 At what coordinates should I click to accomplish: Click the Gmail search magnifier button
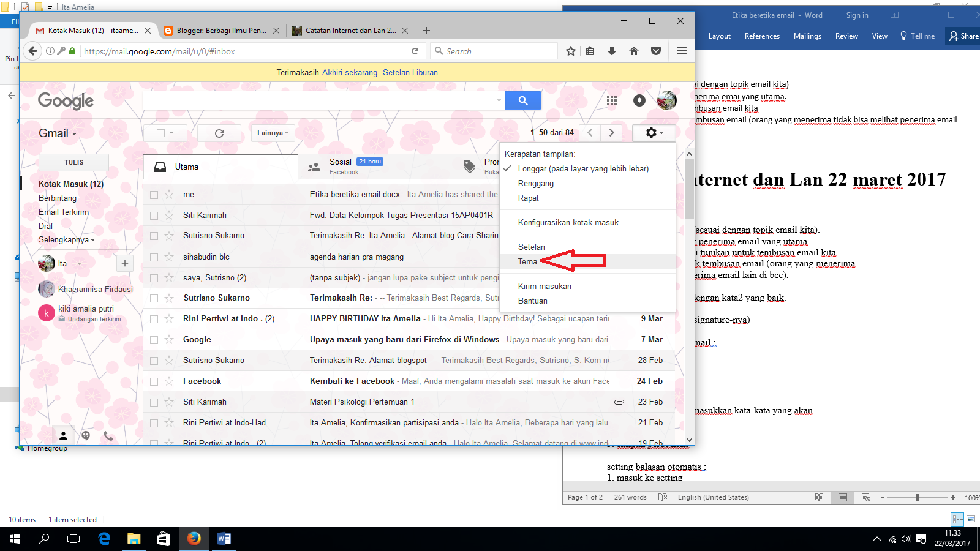tap(522, 100)
